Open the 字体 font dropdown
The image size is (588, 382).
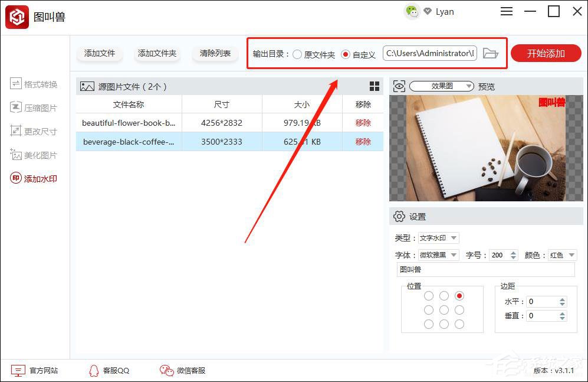pyautogui.click(x=438, y=255)
